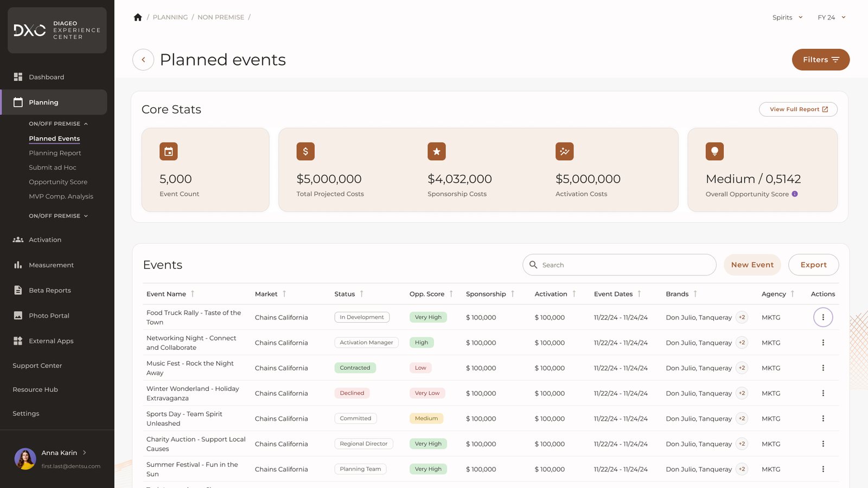This screenshot has height=488, width=868.
Task: Sort table by Market column
Action: pyautogui.click(x=284, y=294)
